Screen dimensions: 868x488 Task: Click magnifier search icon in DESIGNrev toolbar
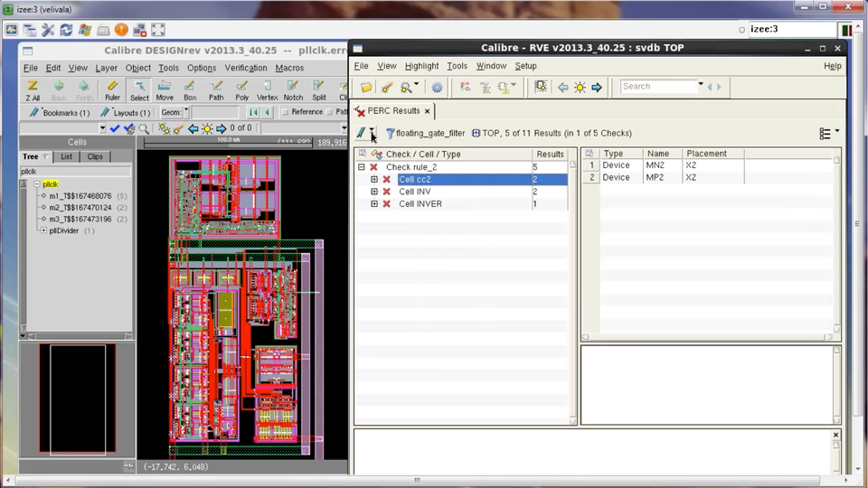144,128
